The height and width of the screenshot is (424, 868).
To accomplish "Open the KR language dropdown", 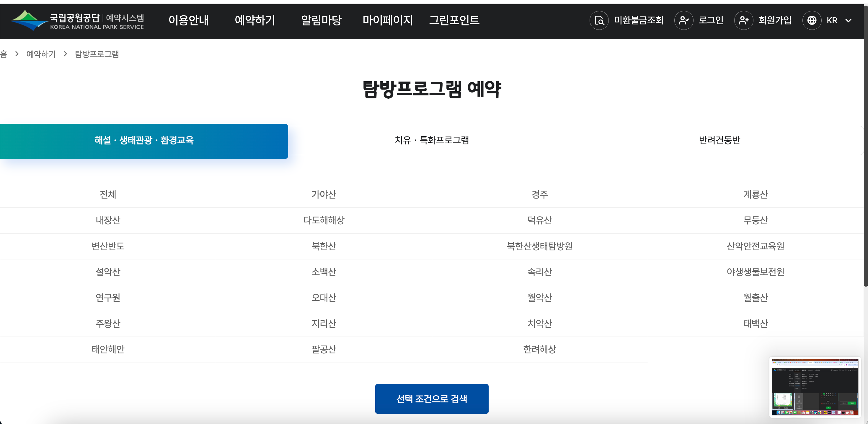I will pos(839,20).
